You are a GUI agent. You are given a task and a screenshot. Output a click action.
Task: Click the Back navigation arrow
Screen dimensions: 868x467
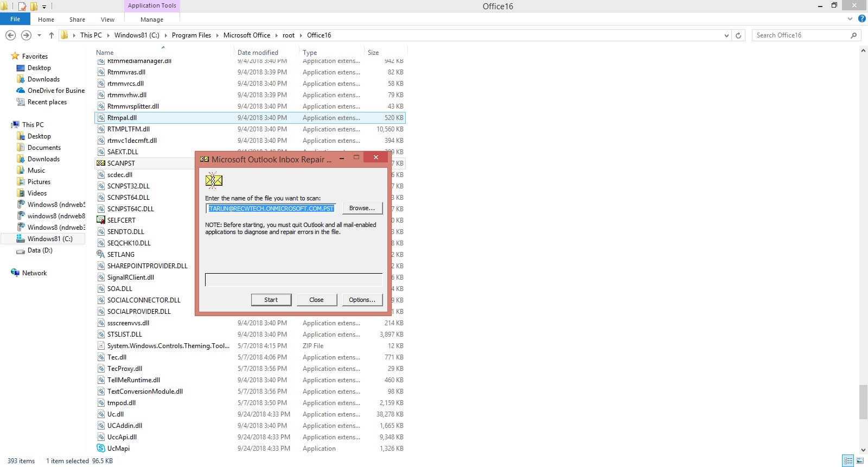(10, 35)
